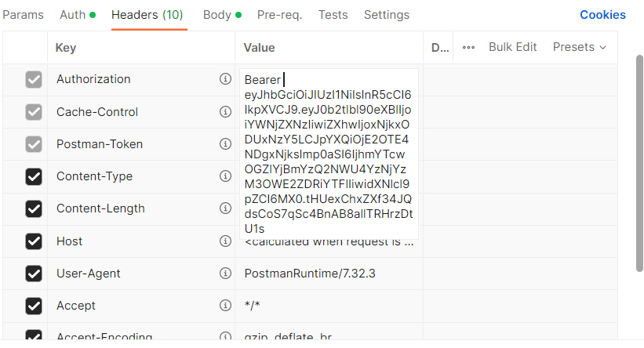Click the Bulk Edit button
Image resolution: width=644 pixels, height=348 pixels.
(x=512, y=47)
